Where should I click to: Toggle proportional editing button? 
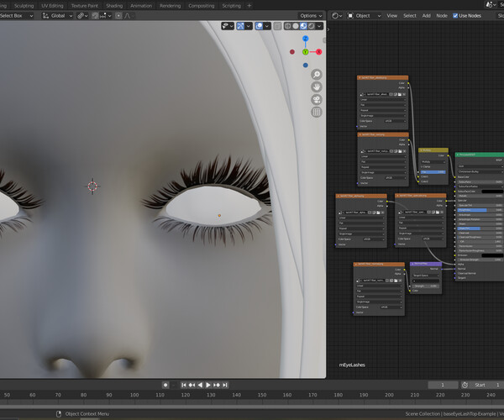pyautogui.click(x=118, y=16)
